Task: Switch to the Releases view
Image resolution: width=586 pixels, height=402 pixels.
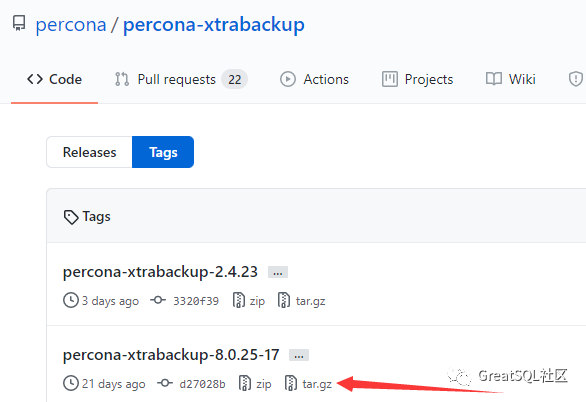Action: pos(89,152)
